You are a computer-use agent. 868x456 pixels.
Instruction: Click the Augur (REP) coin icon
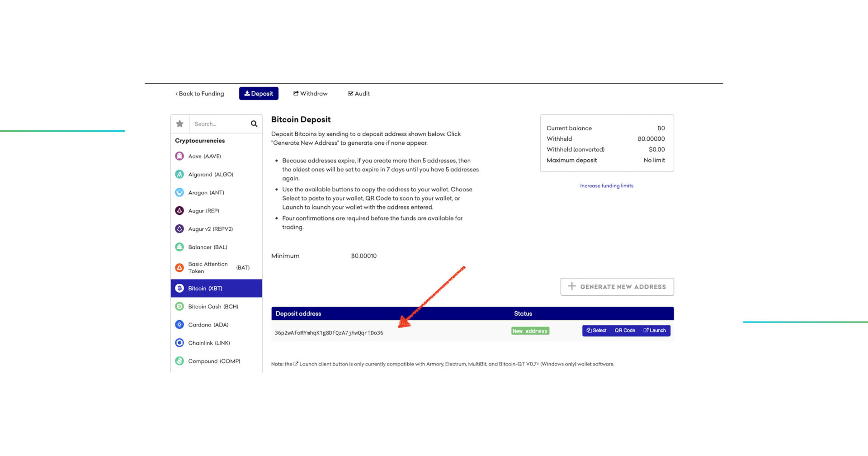[x=179, y=210]
